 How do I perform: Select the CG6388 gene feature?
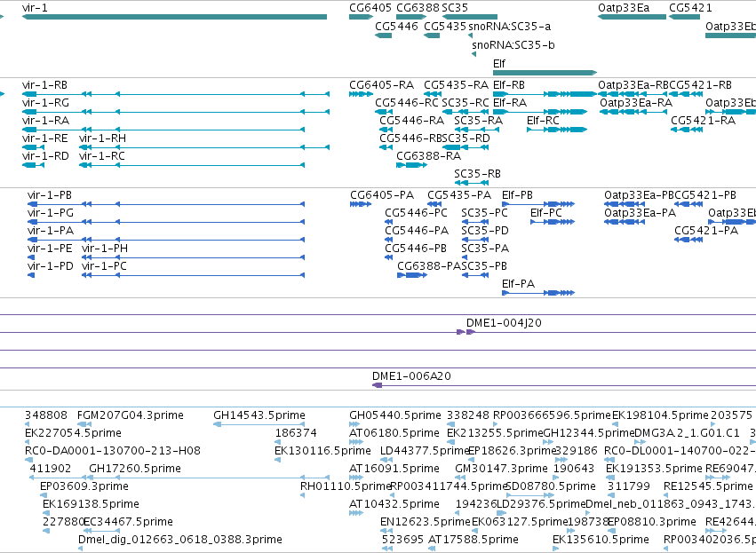point(411,17)
